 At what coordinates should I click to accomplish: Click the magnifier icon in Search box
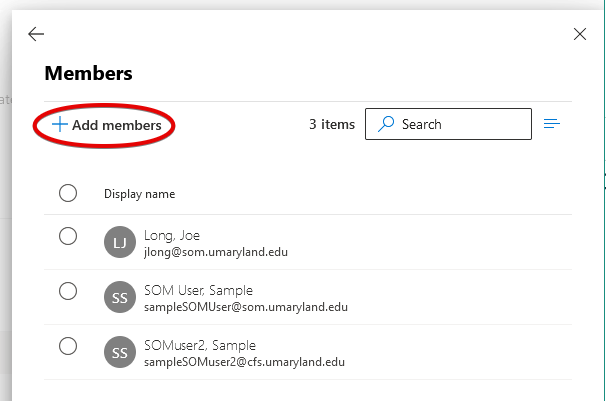(x=385, y=124)
